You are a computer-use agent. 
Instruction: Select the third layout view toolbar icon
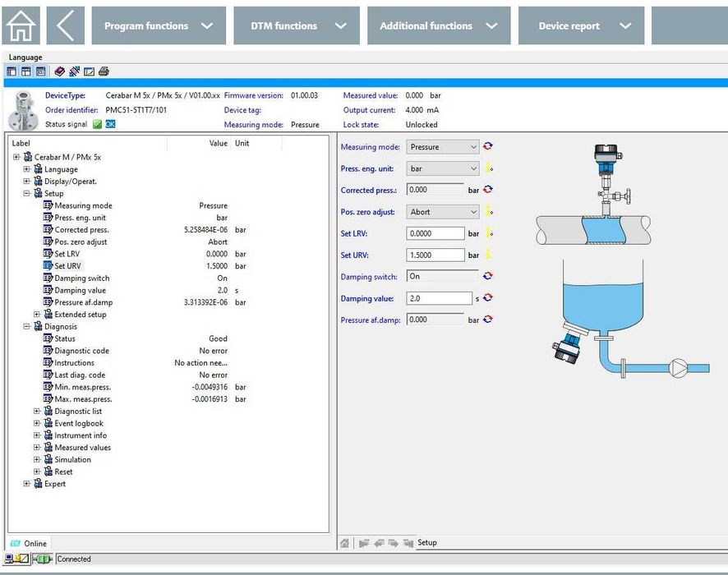pos(41,71)
